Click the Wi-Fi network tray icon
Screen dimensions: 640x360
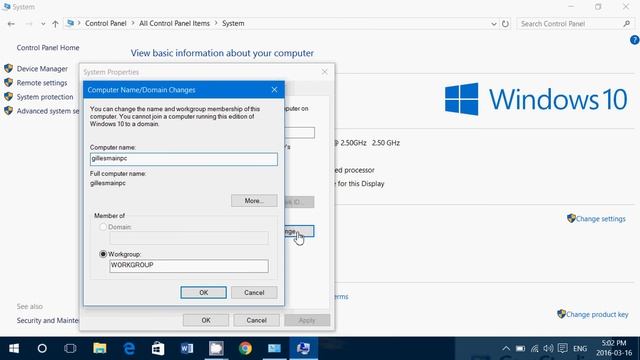point(534,348)
